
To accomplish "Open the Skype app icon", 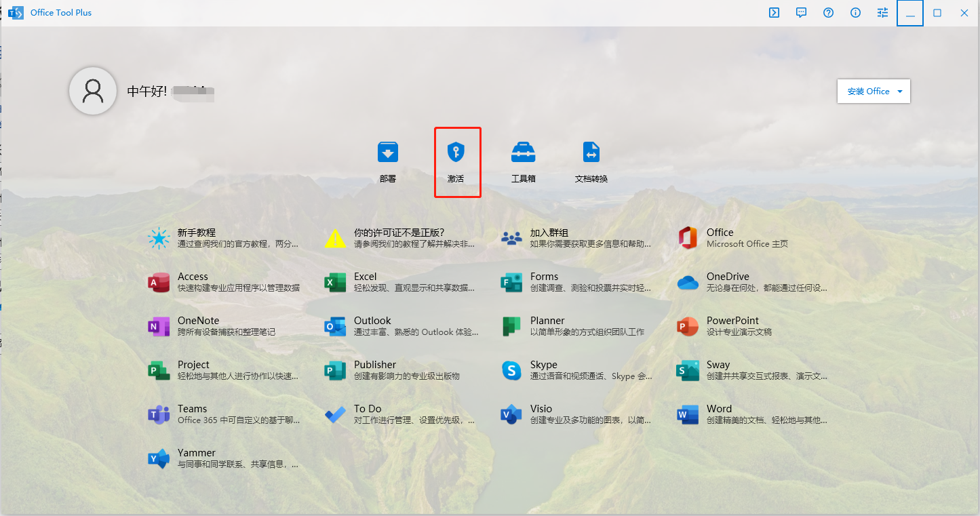I will point(511,370).
